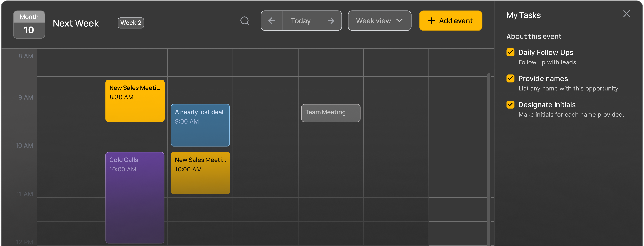Open the Team Meeting event
The width and height of the screenshot is (644, 246).
click(x=331, y=113)
